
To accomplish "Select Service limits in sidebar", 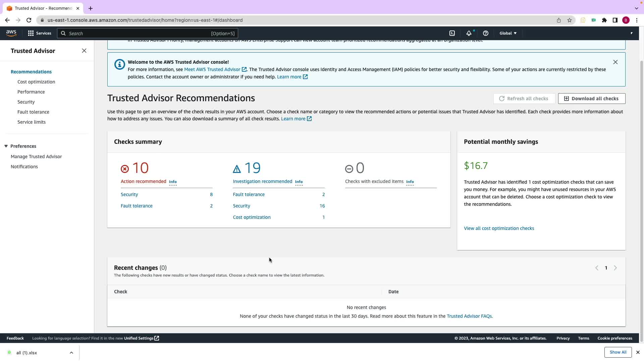I will 32,122.
